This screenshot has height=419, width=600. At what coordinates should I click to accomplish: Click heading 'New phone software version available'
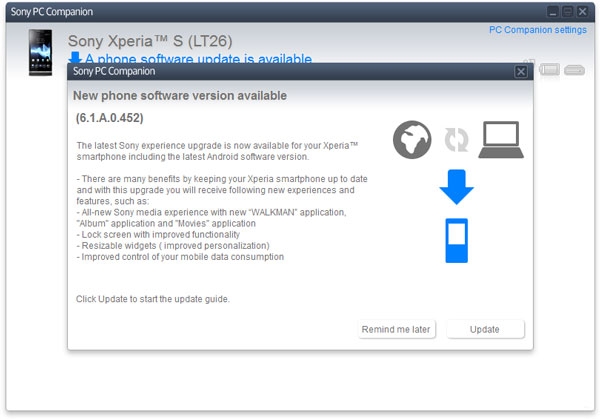180,96
